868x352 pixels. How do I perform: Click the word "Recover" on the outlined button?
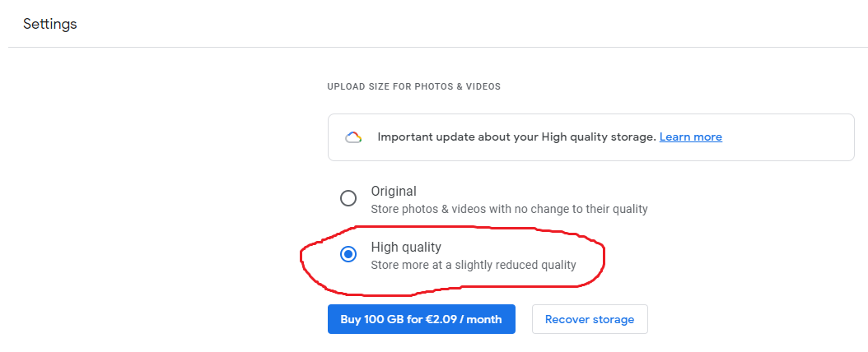point(566,319)
